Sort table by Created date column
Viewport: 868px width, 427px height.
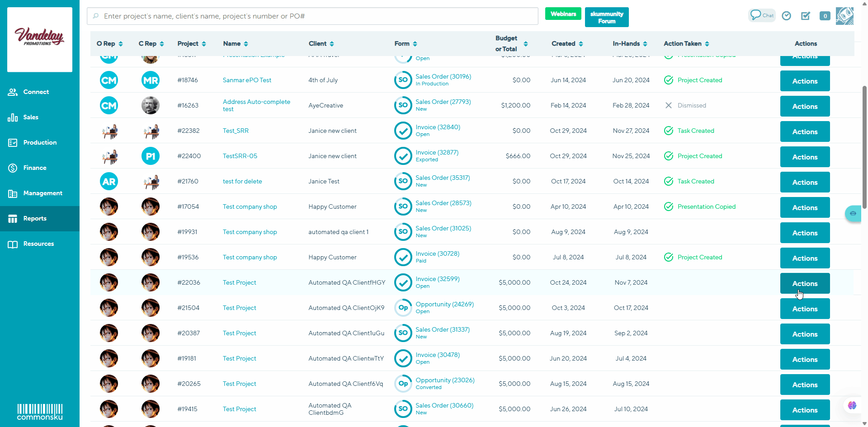pos(567,44)
